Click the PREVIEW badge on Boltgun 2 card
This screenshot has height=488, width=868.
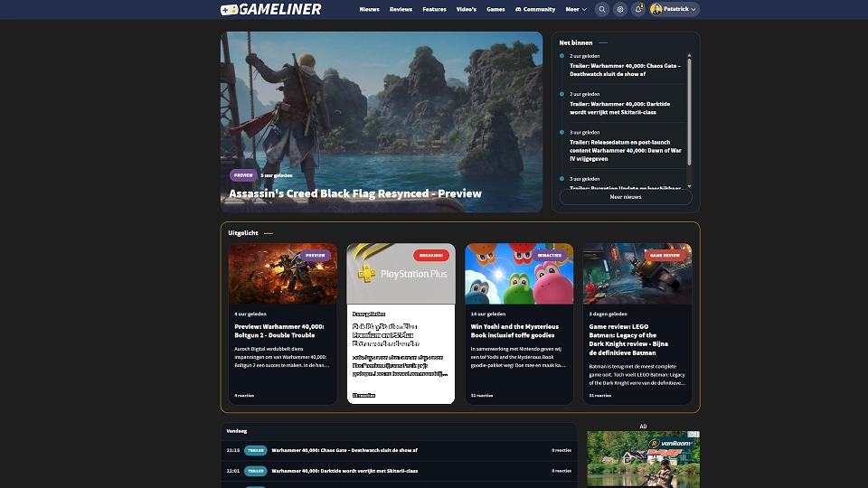(315, 256)
